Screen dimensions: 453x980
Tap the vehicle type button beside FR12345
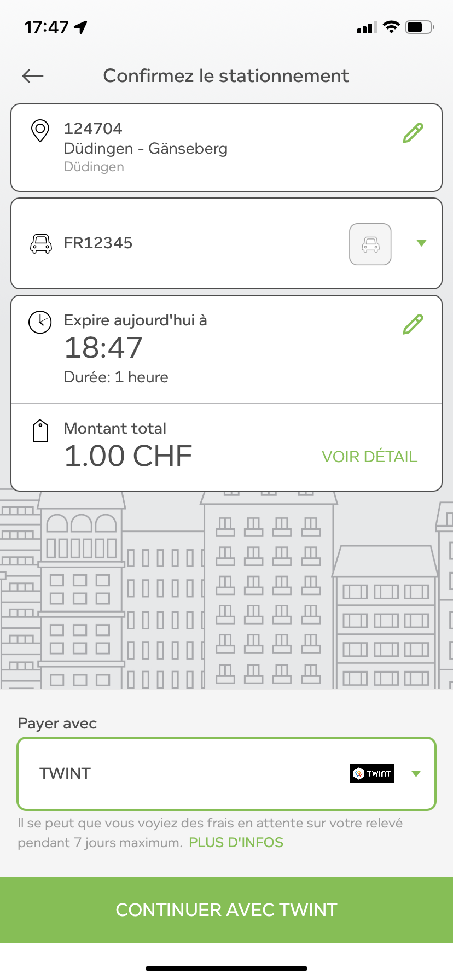tap(370, 244)
